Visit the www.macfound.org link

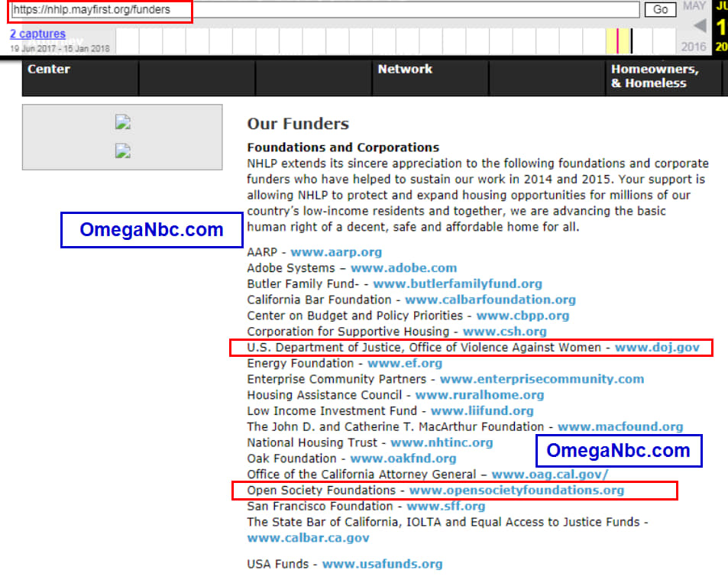pos(620,426)
